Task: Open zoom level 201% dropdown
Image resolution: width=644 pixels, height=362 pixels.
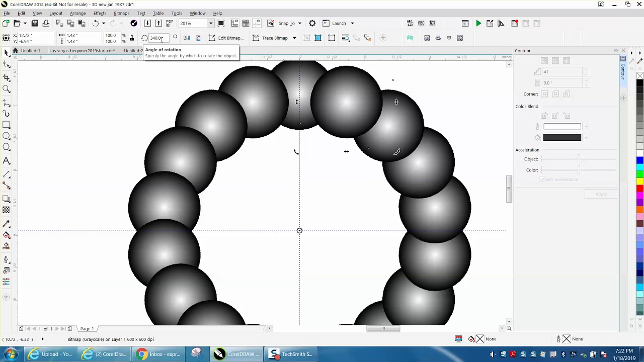Action: pos(211,23)
